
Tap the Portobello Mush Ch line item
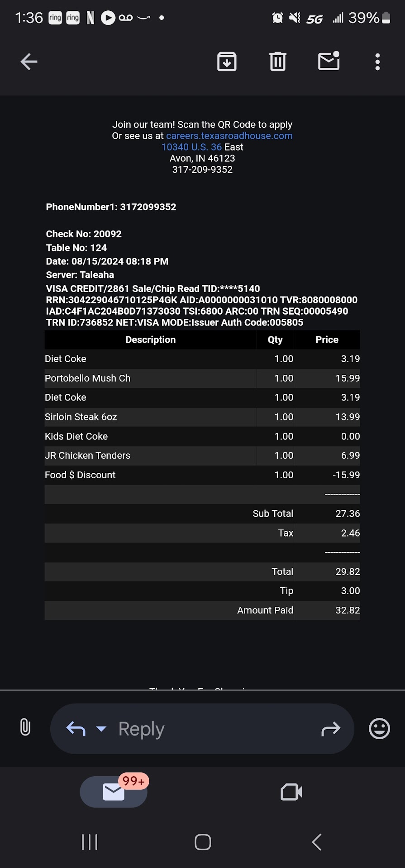[88, 378]
